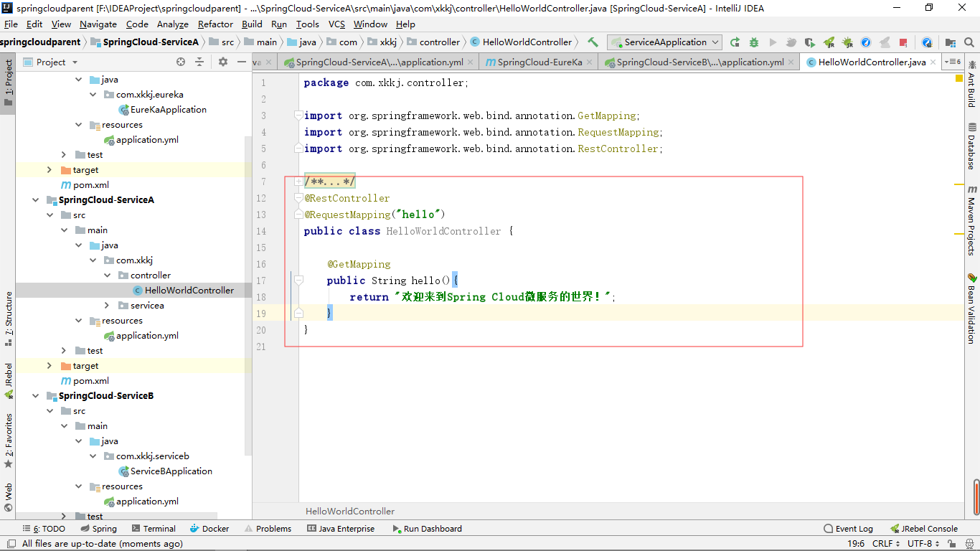Change UTF-8 file encoding in status bar

[923, 544]
